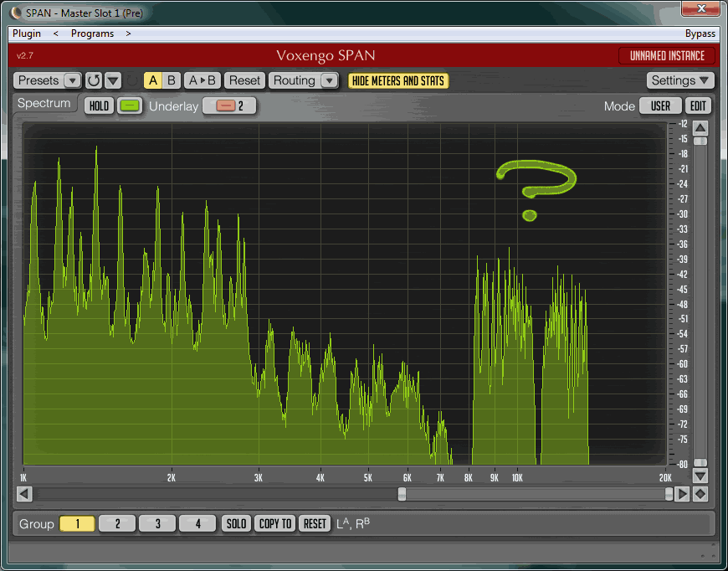The height and width of the screenshot is (571, 728).
Task: Click the Routing button
Action: click(295, 80)
